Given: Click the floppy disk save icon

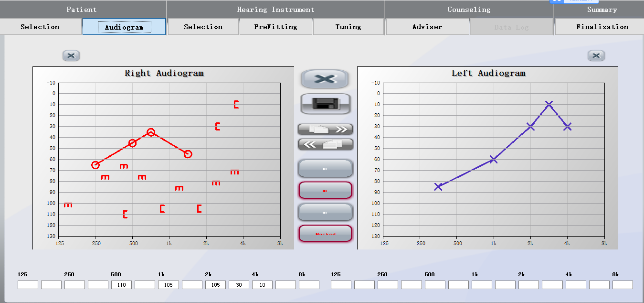Looking at the screenshot, I should [325, 104].
